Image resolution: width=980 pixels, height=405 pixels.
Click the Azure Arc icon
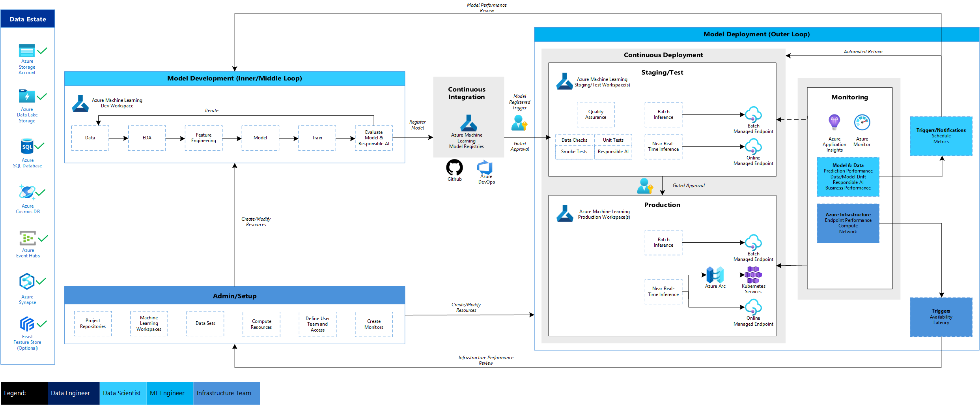[x=715, y=275]
